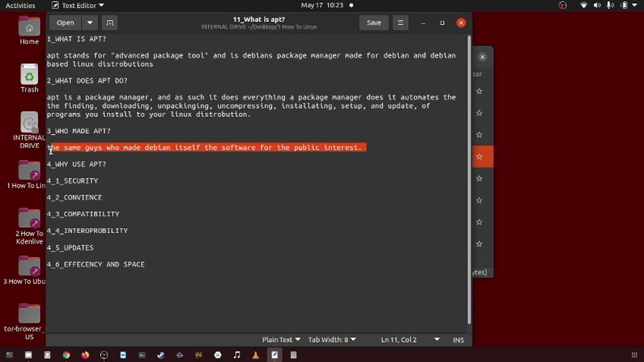
Task: Click the Text Editor vertical scrollbar
Action: [x=469, y=178]
